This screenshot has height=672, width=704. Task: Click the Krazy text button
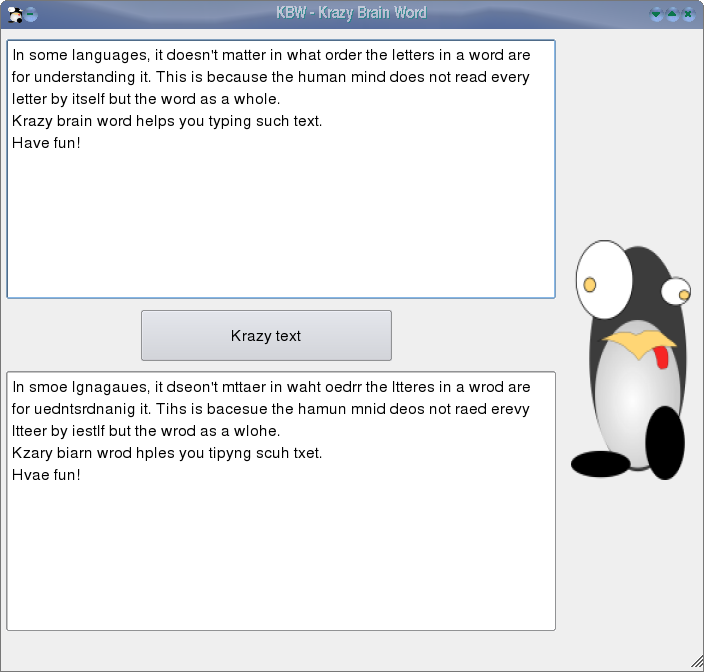(x=266, y=335)
